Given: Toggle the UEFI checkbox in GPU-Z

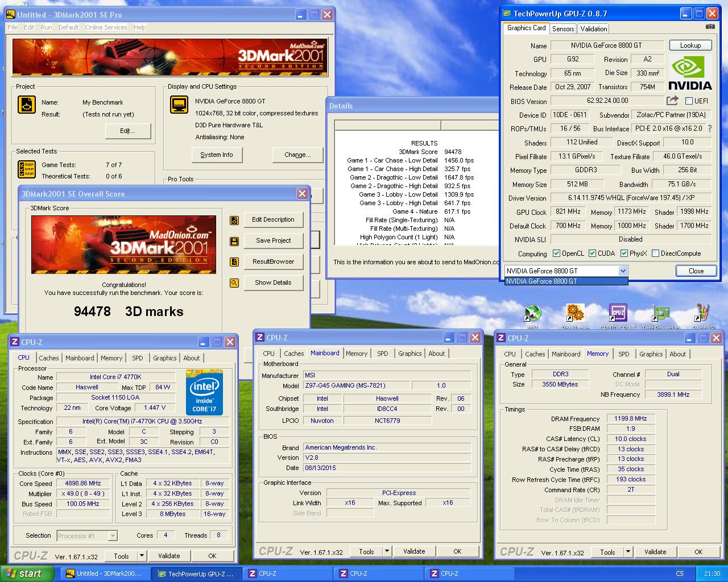Looking at the screenshot, I should pos(689,101).
